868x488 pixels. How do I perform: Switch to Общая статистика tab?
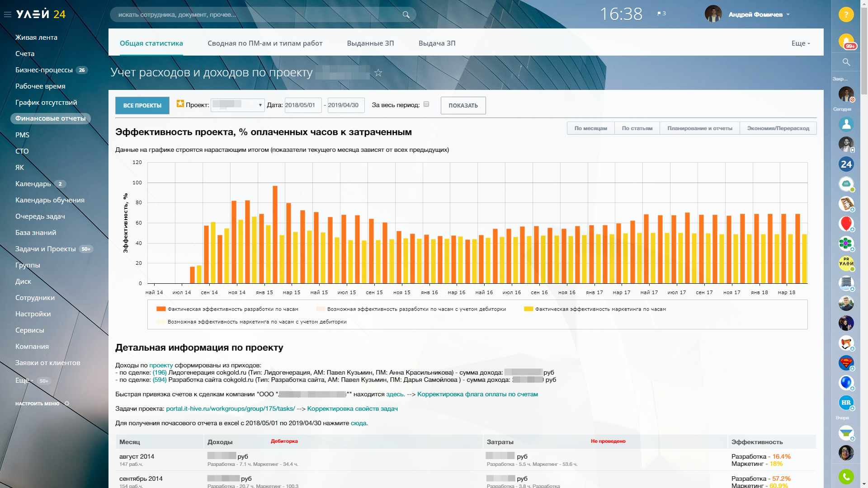pos(151,43)
